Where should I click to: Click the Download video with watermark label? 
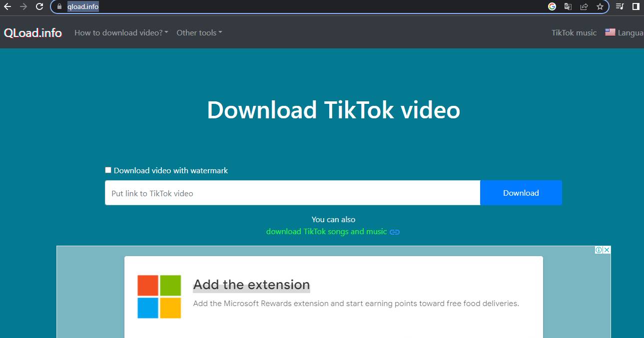click(x=171, y=170)
